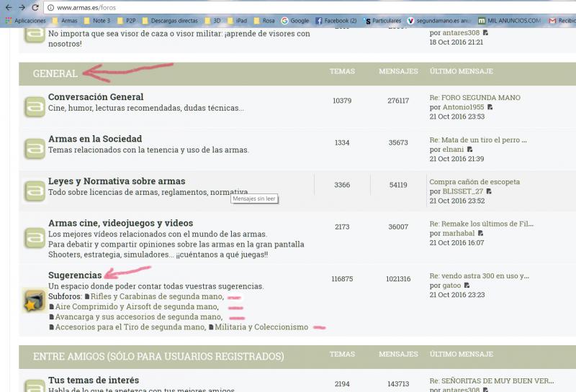Click the Armas en la Sociedad forum icon
Image resolution: width=576 pixels, height=392 pixels.
click(x=34, y=150)
